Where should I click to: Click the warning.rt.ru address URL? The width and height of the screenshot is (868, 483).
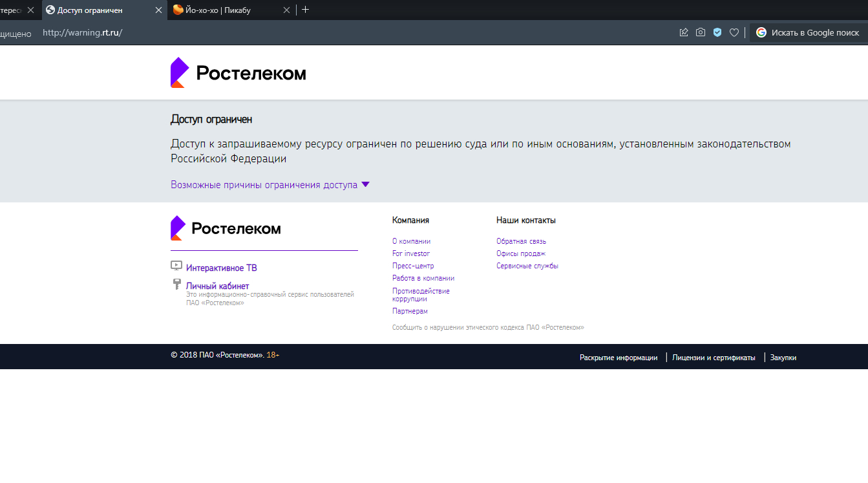(82, 33)
